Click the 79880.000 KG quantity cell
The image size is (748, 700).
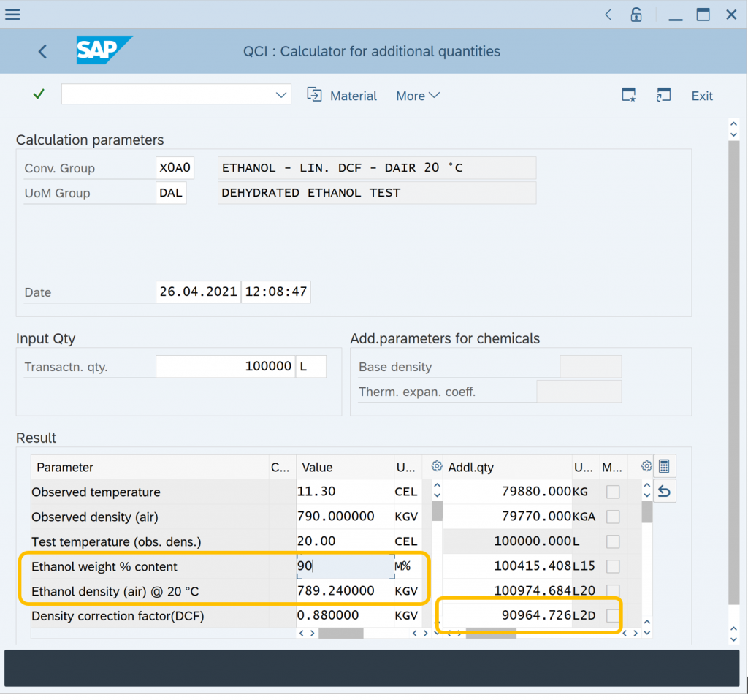pos(508,491)
